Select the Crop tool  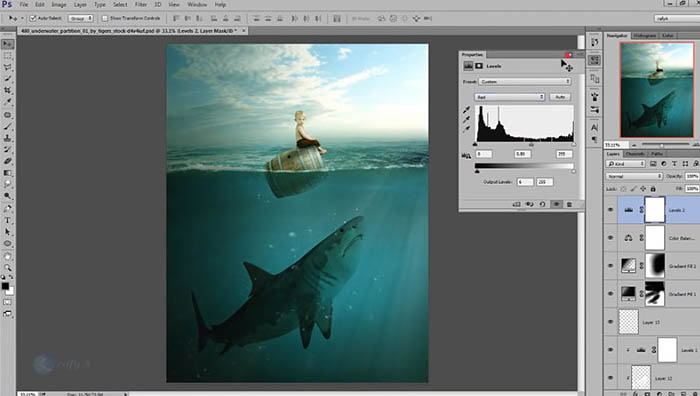pyautogui.click(x=8, y=90)
